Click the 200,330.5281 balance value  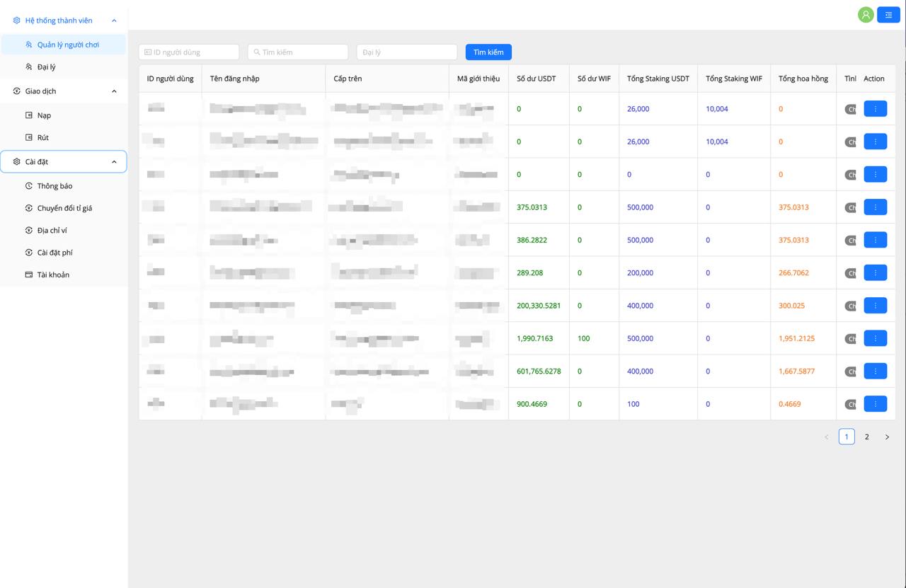point(539,306)
